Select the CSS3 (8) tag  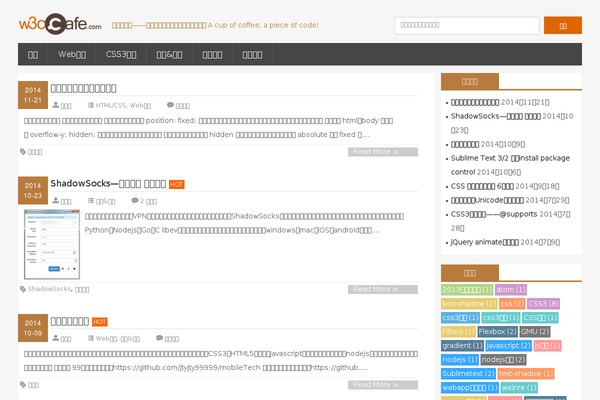click(x=543, y=304)
